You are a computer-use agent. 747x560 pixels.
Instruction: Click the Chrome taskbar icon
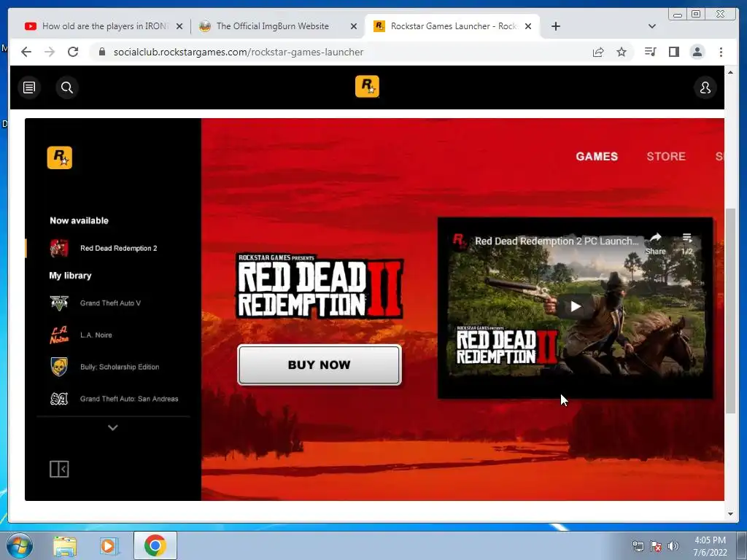[155, 545]
